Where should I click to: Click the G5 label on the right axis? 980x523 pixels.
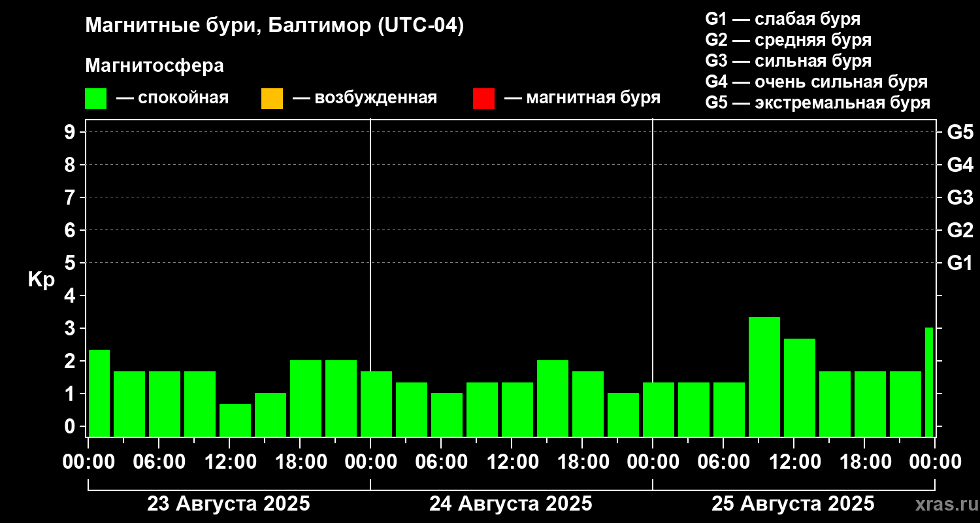pyautogui.click(x=960, y=132)
